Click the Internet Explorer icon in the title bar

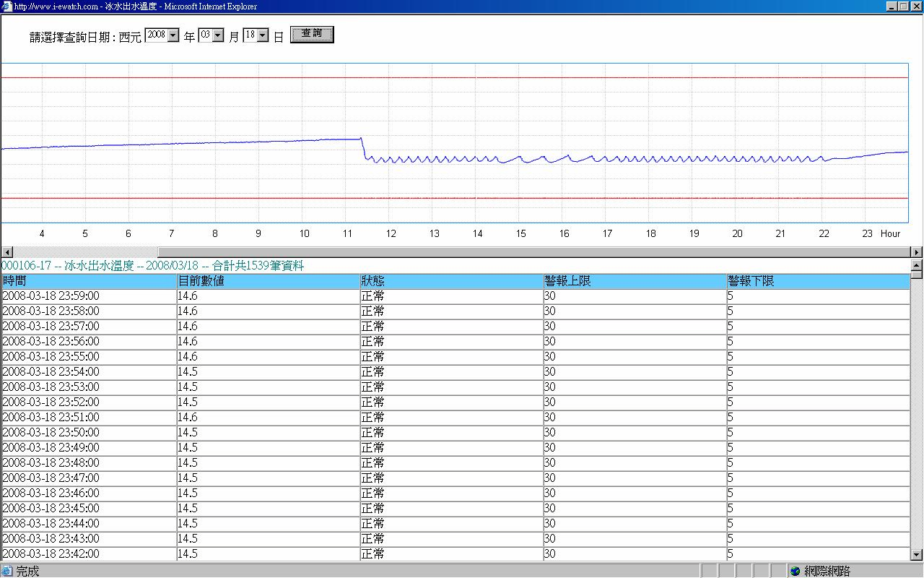point(6,7)
